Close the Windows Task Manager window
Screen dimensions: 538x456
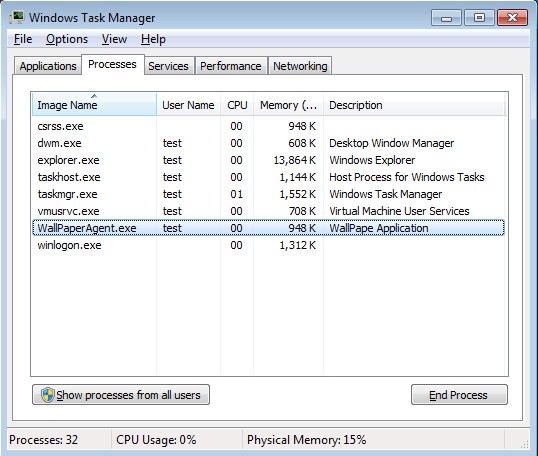(512, 17)
